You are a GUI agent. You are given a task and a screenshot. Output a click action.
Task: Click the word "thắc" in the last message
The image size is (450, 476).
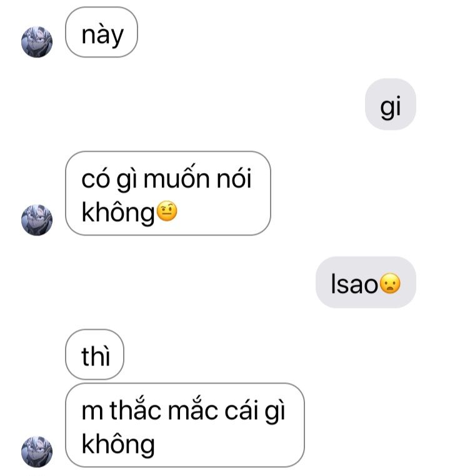[136, 410]
